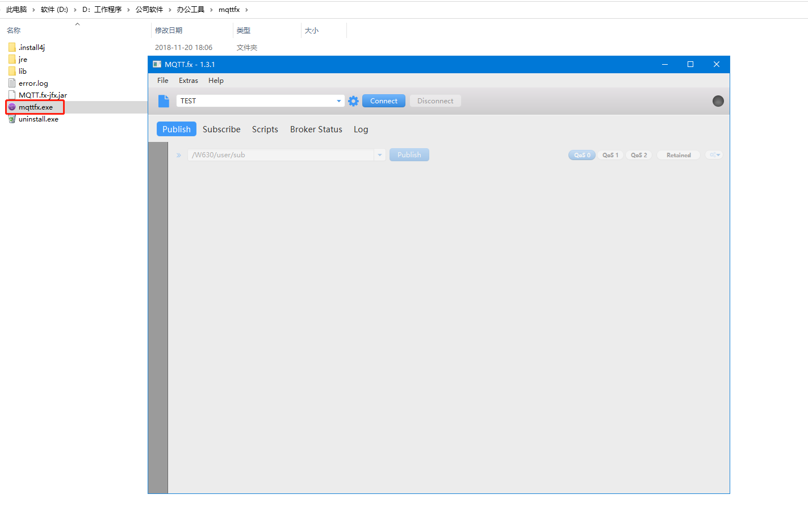Click the Publish button next to topic
Image resolution: width=808 pixels, height=532 pixels.
409,155
